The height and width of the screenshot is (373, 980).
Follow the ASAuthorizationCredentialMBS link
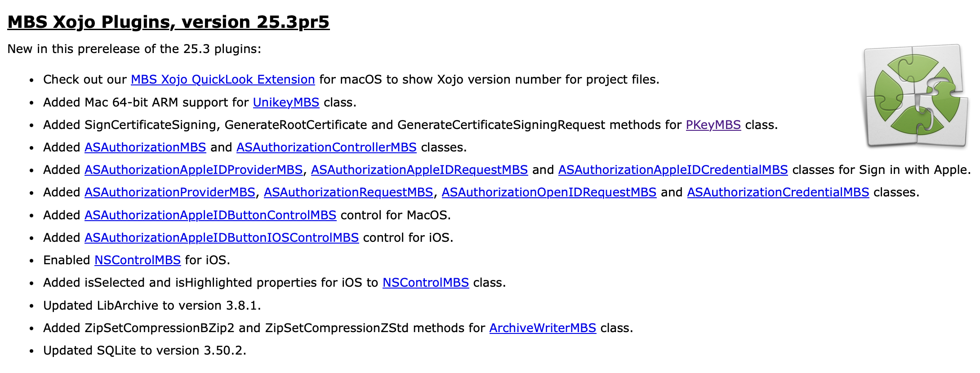pos(778,192)
